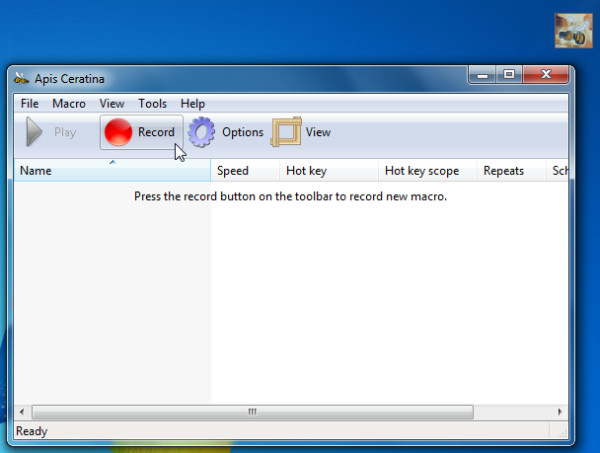Click the Ready status bar text
600x453 pixels.
31,431
